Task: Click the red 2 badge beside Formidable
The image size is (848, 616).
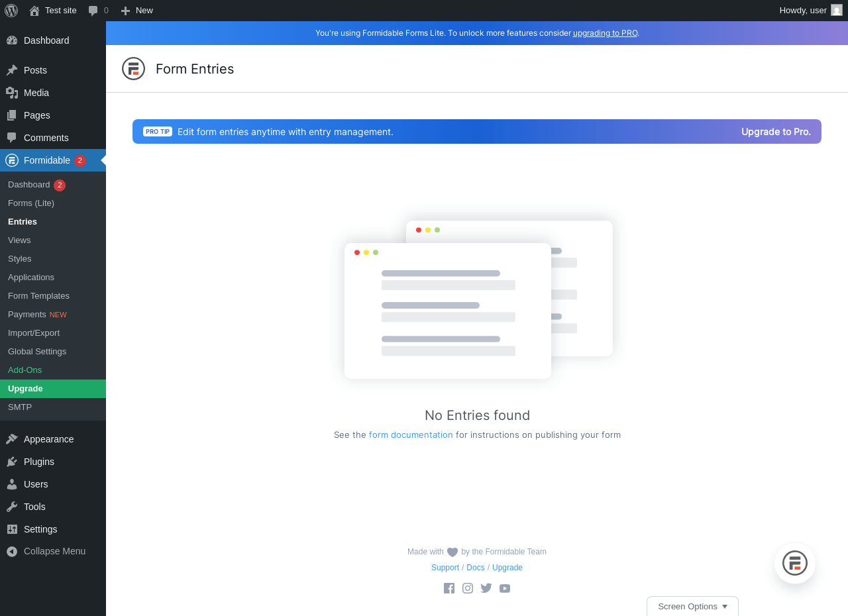Action: click(80, 160)
